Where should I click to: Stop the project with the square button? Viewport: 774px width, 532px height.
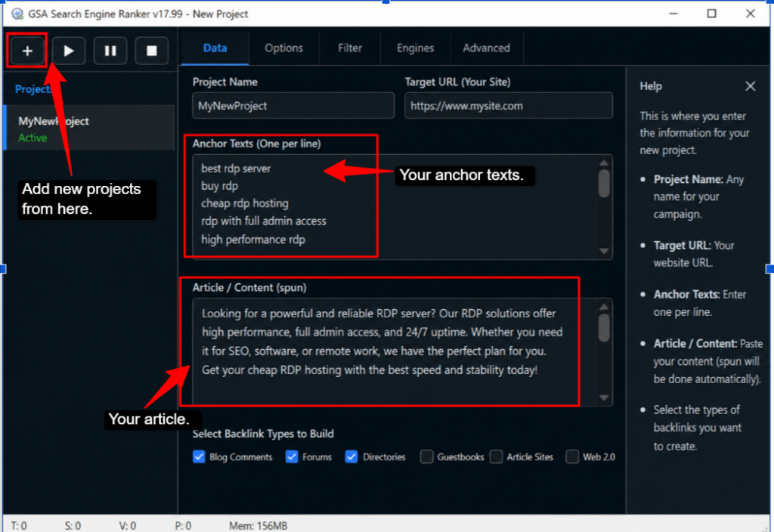click(151, 51)
